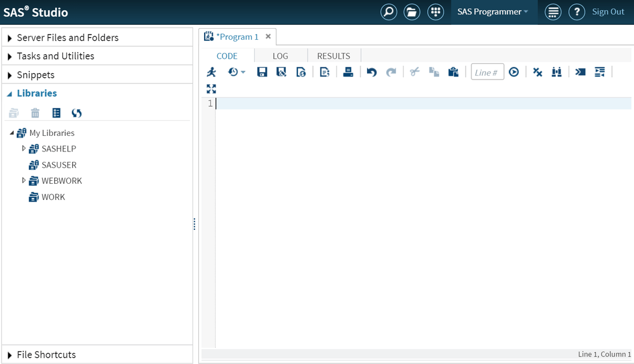Image resolution: width=634 pixels, height=364 pixels.
Task: Redo the last edit
Action: [391, 72]
